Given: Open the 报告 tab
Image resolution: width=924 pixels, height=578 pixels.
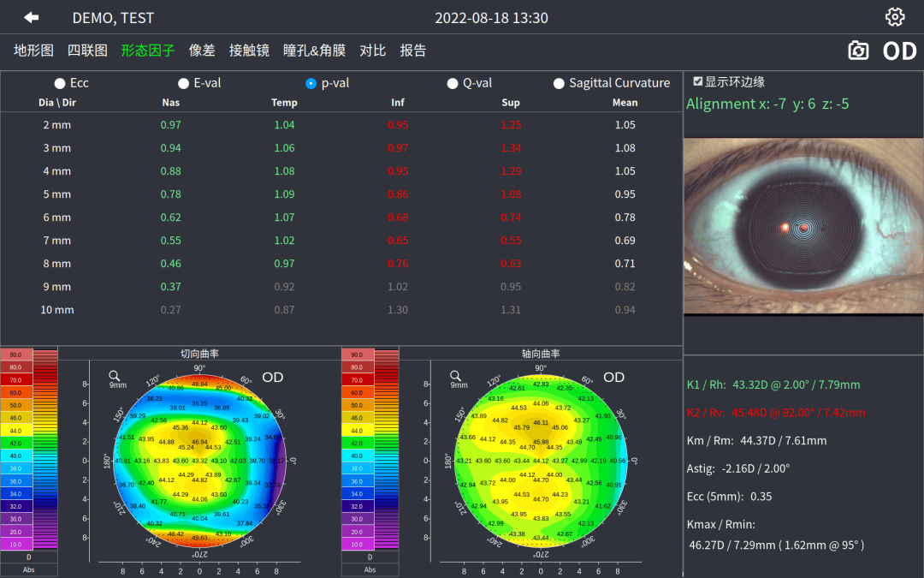Looking at the screenshot, I should [x=413, y=51].
